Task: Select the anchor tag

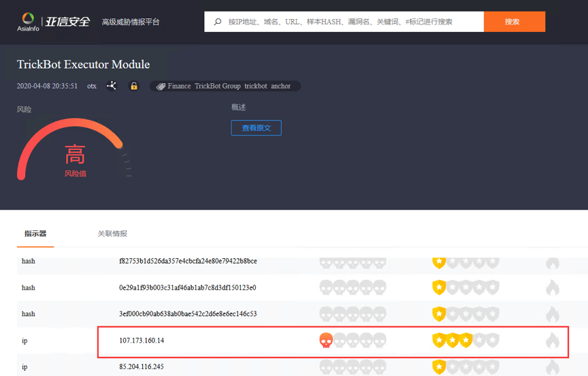Action: tap(280, 86)
